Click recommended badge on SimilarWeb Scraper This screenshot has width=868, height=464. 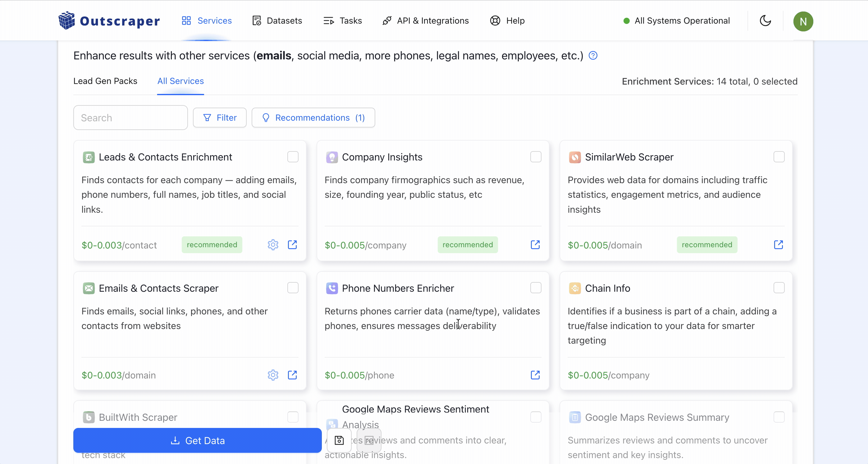click(707, 245)
